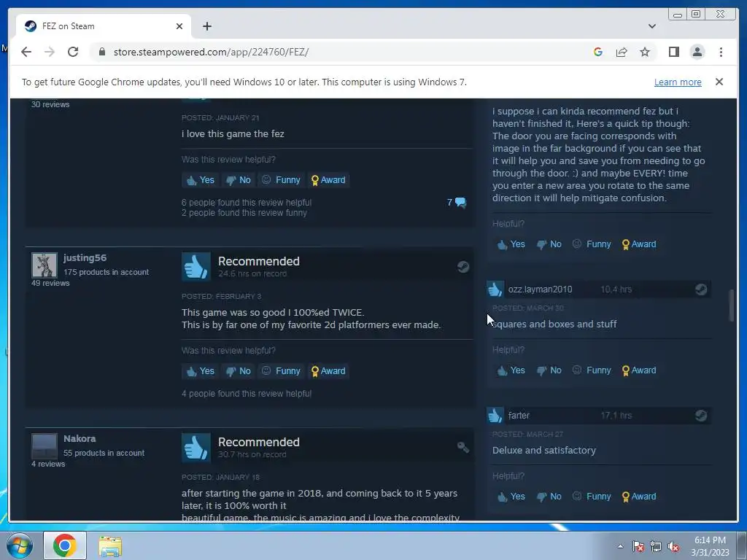747x560 pixels.
Task: Open the tab search chevron
Action: (652, 26)
